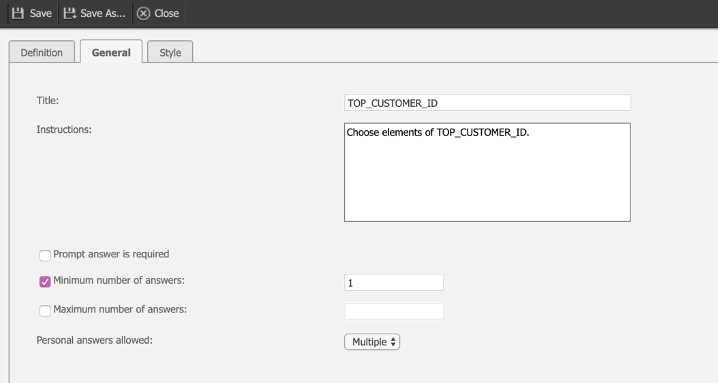Click the Title input field

(x=487, y=103)
